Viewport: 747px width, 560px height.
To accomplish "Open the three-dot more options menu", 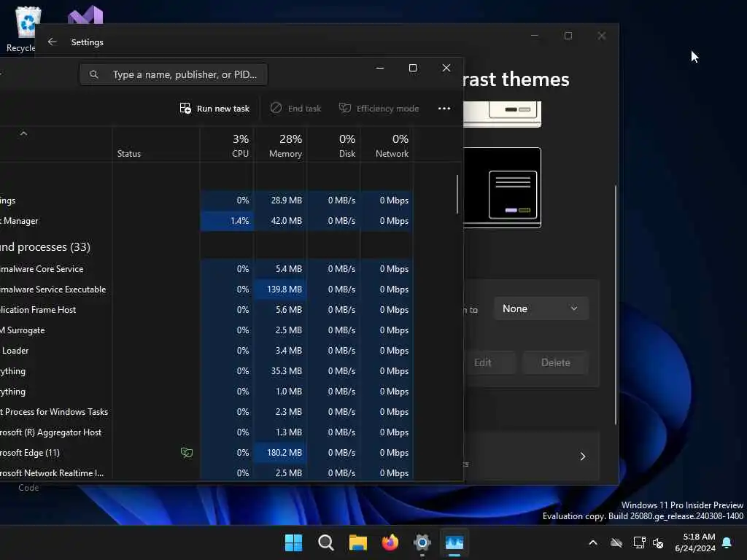I will coord(444,109).
